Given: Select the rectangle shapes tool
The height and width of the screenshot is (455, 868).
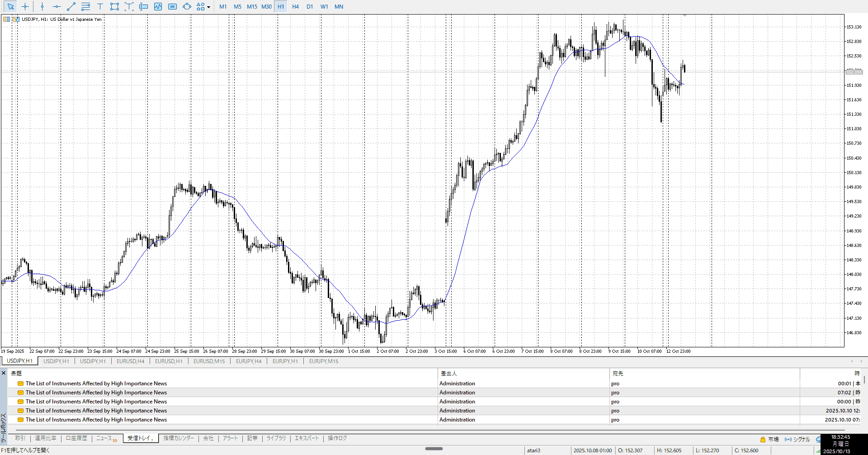Looking at the screenshot, I should coord(114,7).
